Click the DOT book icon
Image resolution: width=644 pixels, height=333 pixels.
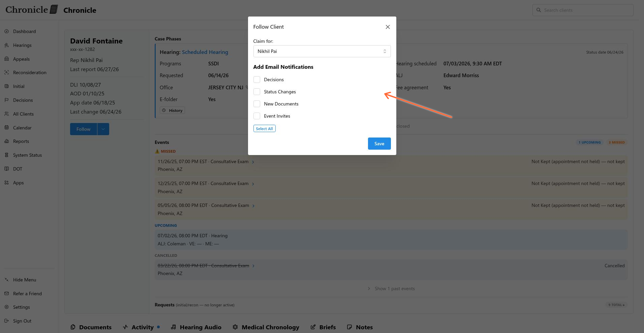(7, 169)
